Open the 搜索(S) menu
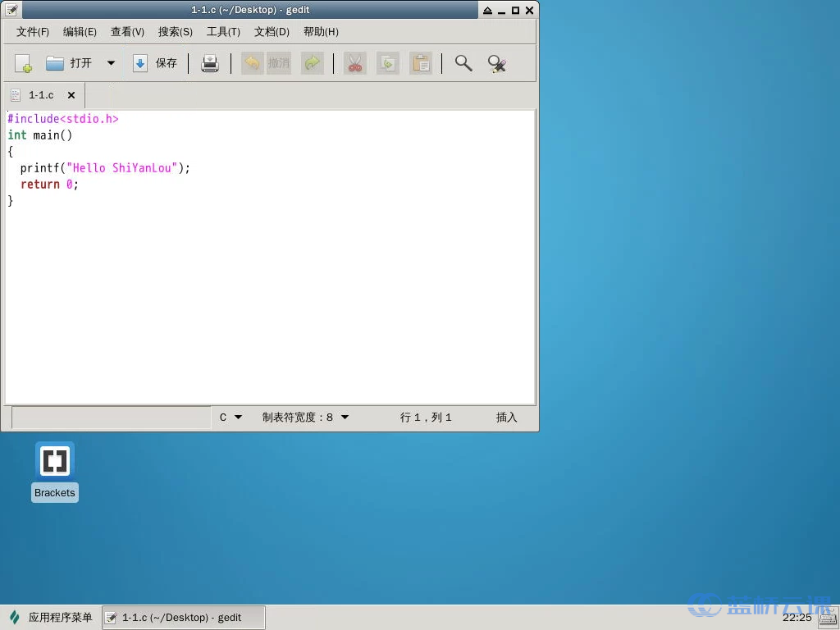Screen dimensions: 840x630 pyautogui.click(x=176, y=32)
